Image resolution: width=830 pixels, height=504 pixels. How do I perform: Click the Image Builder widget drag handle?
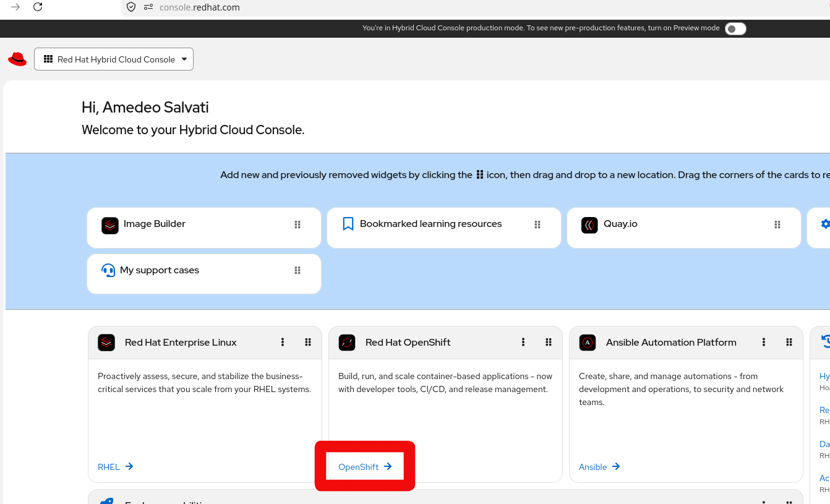(297, 224)
